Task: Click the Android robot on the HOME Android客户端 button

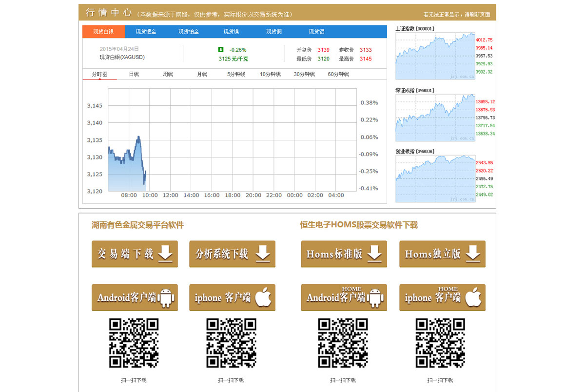Action: pyautogui.click(x=375, y=297)
